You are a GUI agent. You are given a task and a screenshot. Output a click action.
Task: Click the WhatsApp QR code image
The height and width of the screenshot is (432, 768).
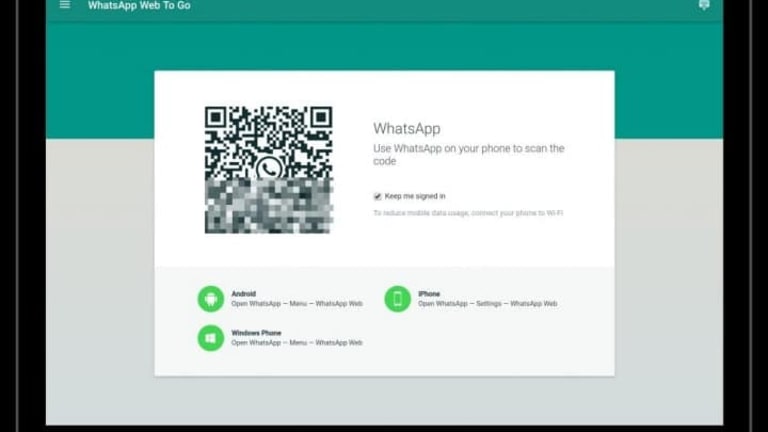pyautogui.click(x=268, y=169)
